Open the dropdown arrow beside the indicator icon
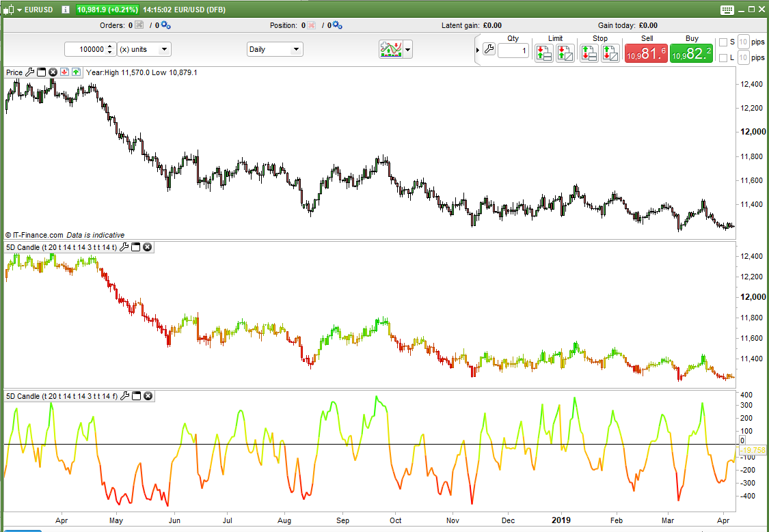Image resolution: width=769 pixels, height=532 pixels. 407,49
